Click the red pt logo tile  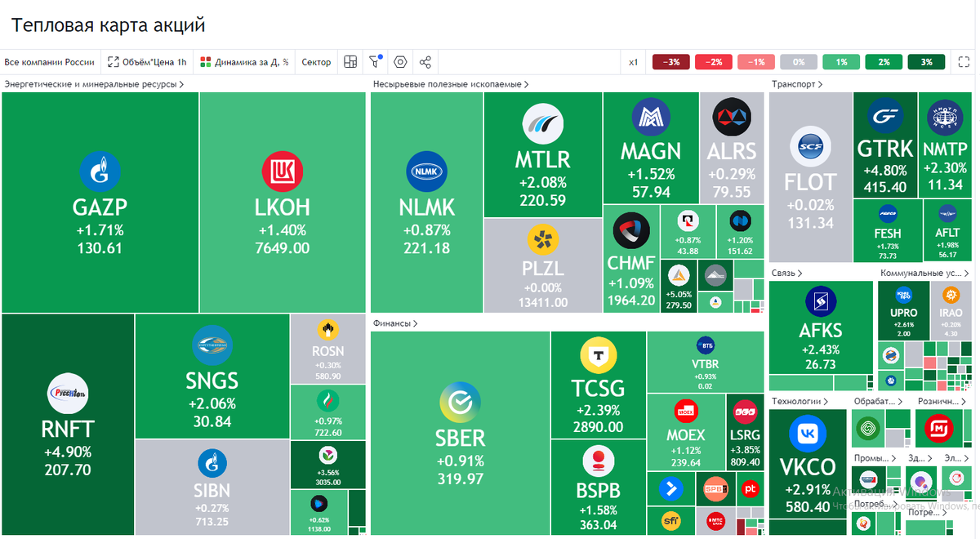(749, 488)
